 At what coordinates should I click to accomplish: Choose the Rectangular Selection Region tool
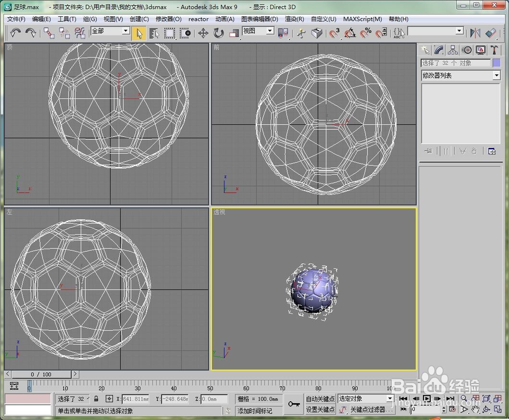coord(169,33)
